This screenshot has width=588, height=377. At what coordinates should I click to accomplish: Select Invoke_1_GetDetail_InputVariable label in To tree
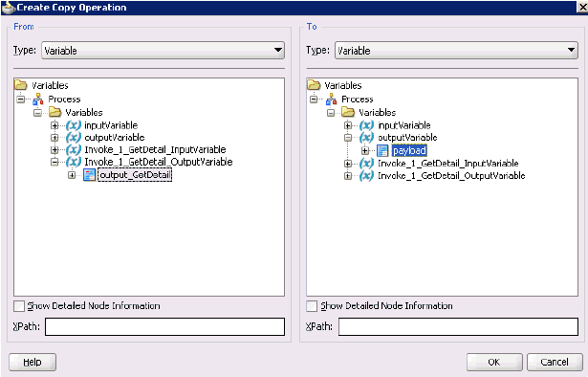point(448,164)
